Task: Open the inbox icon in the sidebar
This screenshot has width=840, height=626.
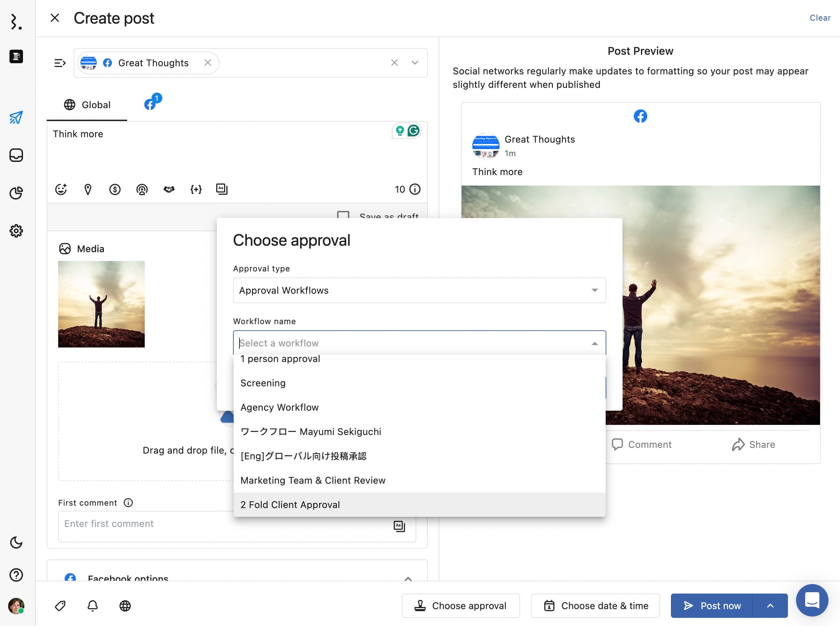Action: coord(16,155)
